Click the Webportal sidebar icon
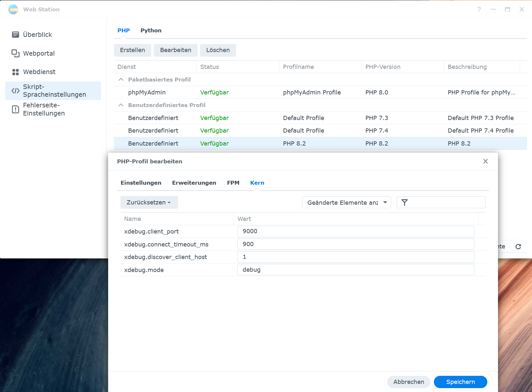 (15, 53)
